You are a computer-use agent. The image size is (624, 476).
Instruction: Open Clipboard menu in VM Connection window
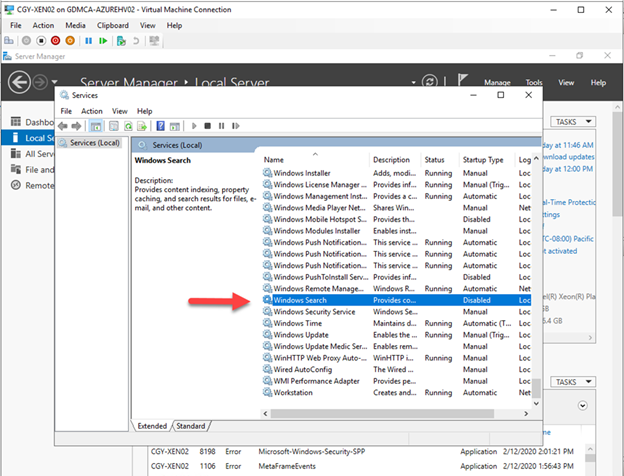pyautogui.click(x=113, y=25)
